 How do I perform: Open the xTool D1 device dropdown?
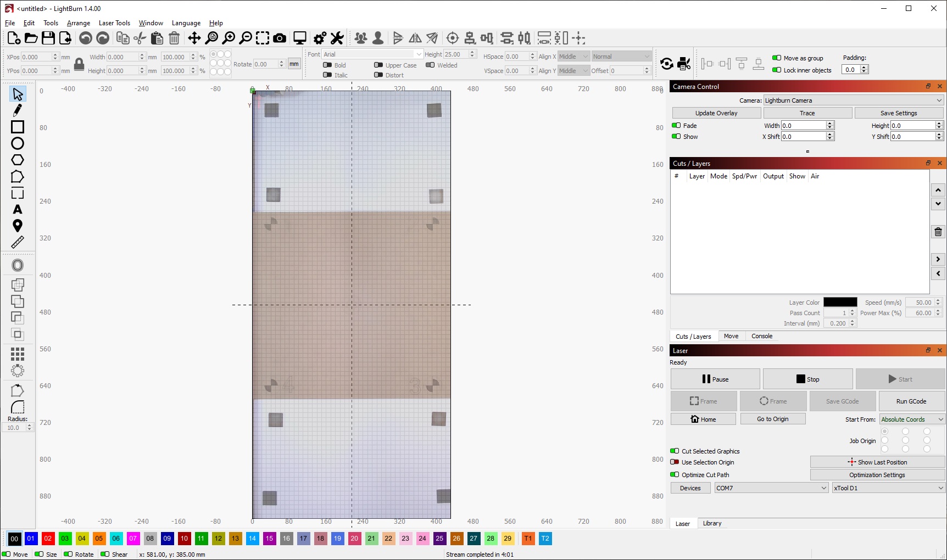pyautogui.click(x=888, y=488)
